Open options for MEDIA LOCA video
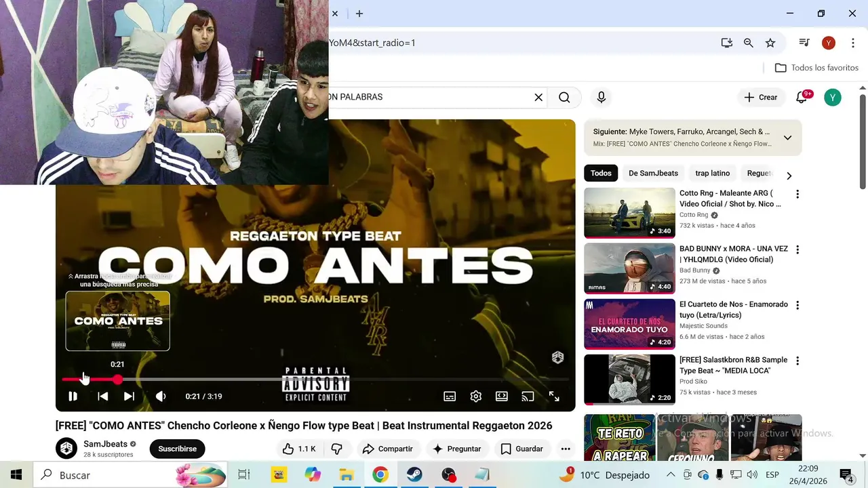 click(x=797, y=361)
